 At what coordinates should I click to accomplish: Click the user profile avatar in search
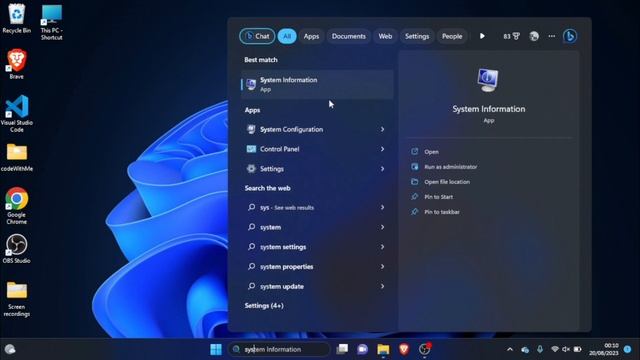tap(534, 36)
